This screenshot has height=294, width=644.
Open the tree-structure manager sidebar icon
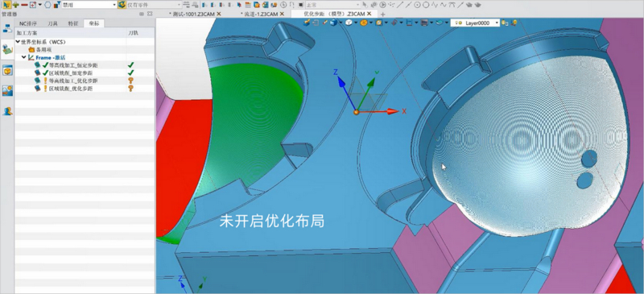[7, 29]
